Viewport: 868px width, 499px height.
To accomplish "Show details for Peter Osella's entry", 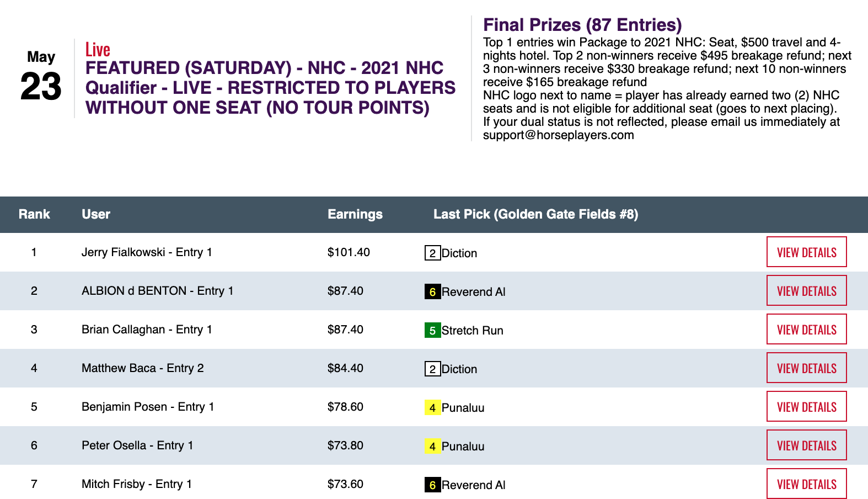I will pos(806,445).
